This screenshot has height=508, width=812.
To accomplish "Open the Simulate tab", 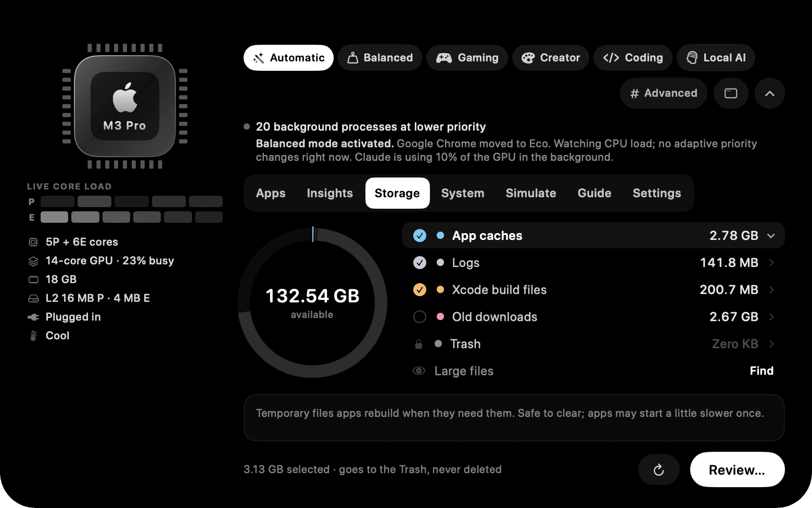I will click(x=531, y=193).
